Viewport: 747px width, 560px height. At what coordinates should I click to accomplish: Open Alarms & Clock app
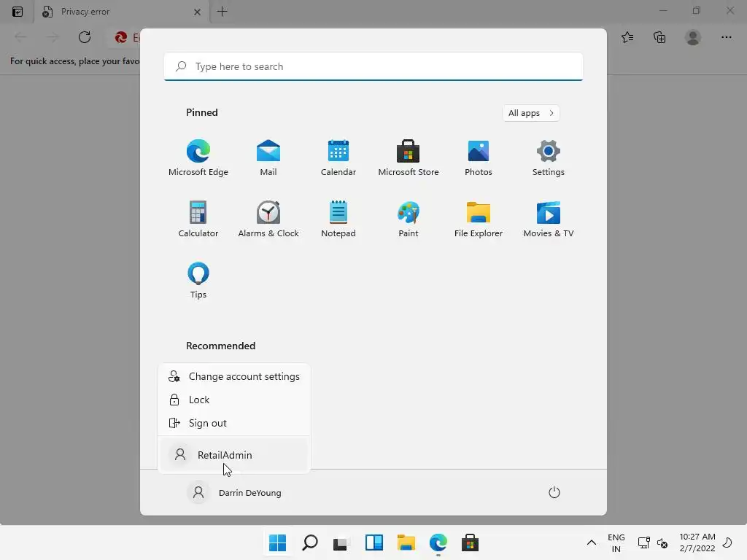(x=268, y=219)
